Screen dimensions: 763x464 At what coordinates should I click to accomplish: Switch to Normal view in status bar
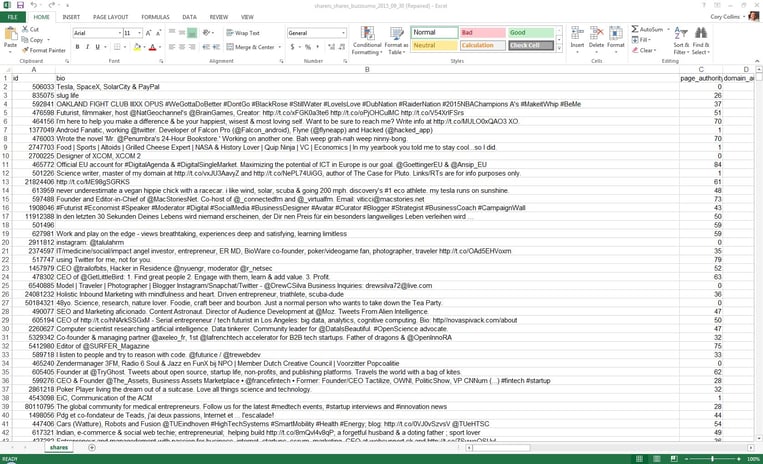639,459
